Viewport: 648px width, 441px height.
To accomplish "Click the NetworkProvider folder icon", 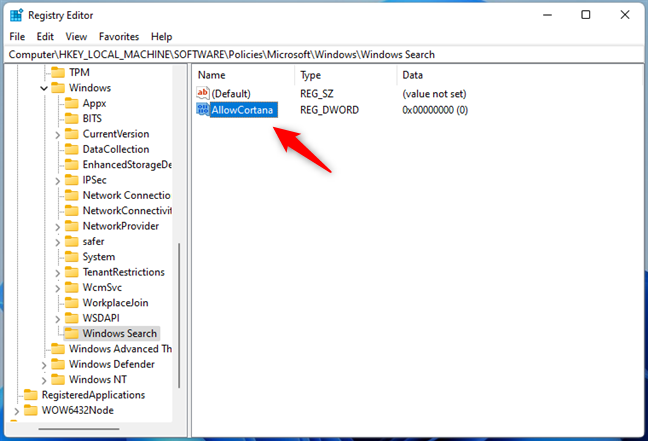I will click(x=71, y=226).
